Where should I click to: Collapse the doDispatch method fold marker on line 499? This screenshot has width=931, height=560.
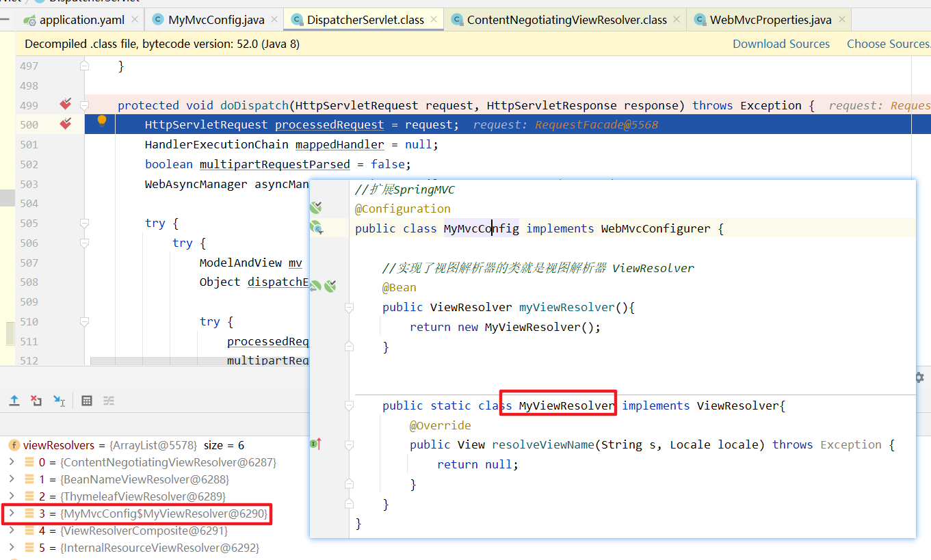pyautogui.click(x=84, y=105)
